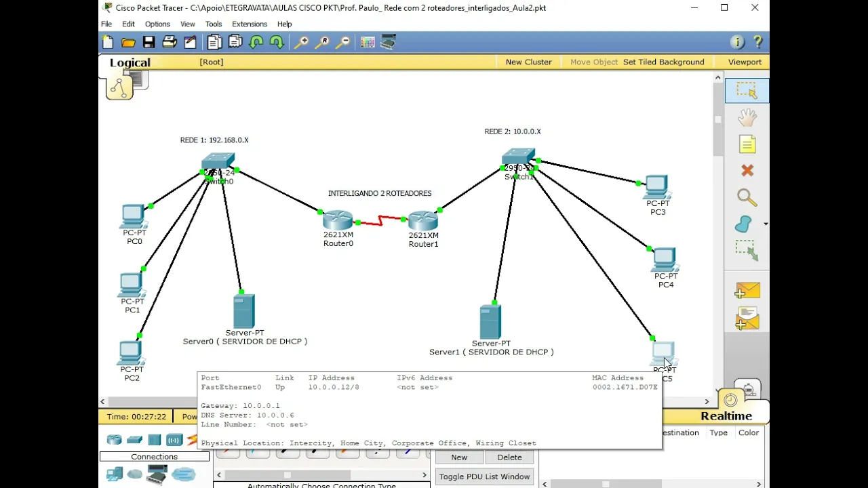Click the New scenario button

point(459,457)
